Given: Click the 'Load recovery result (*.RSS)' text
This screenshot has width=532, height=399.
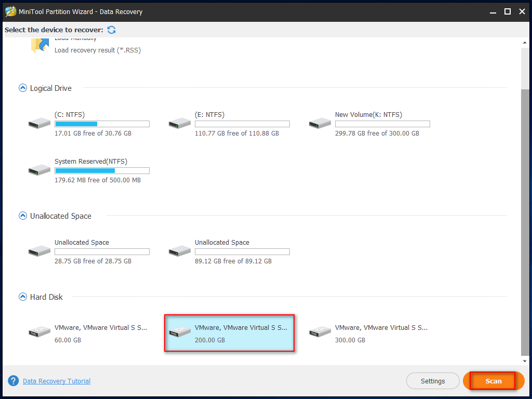Looking at the screenshot, I should [98, 50].
